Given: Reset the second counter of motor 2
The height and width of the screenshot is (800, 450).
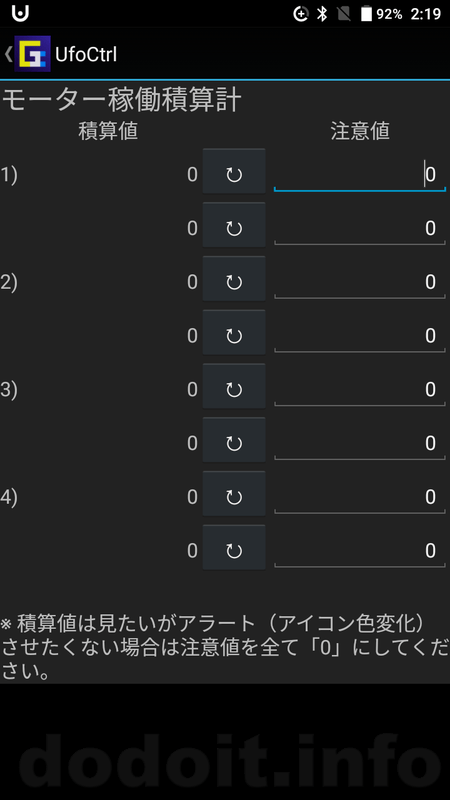Looking at the screenshot, I should 234,333.
